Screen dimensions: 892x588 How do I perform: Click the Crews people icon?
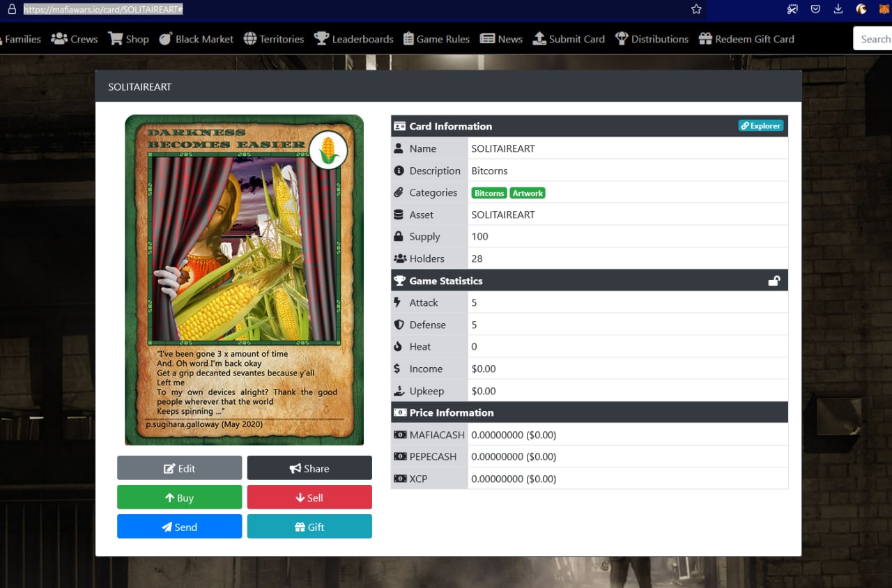tap(59, 39)
